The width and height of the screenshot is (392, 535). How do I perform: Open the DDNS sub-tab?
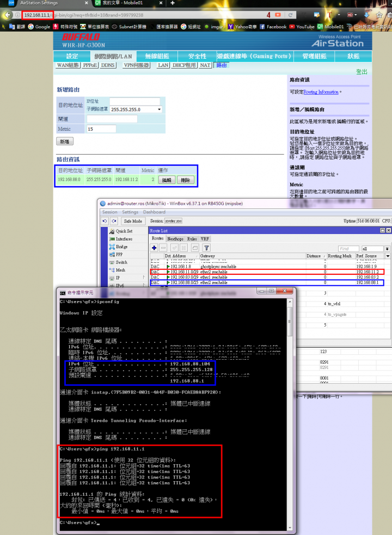[108, 65]
